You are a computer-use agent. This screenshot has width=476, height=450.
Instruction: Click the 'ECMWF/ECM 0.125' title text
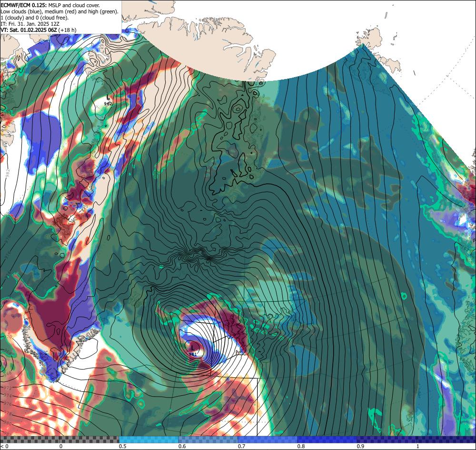pyautogui.click(x=24, y=5)
